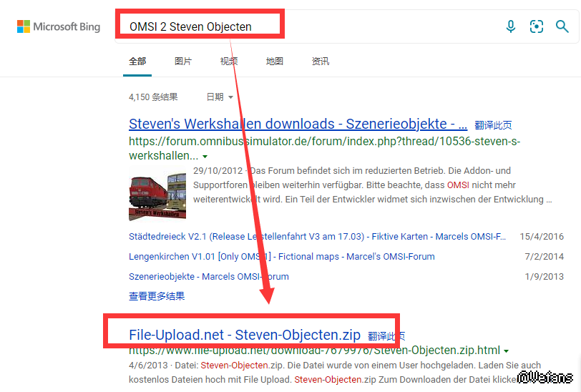Open Lengenkirchen V1.01 sub-link
Screen dimensions: 581x392
point(282,256)
